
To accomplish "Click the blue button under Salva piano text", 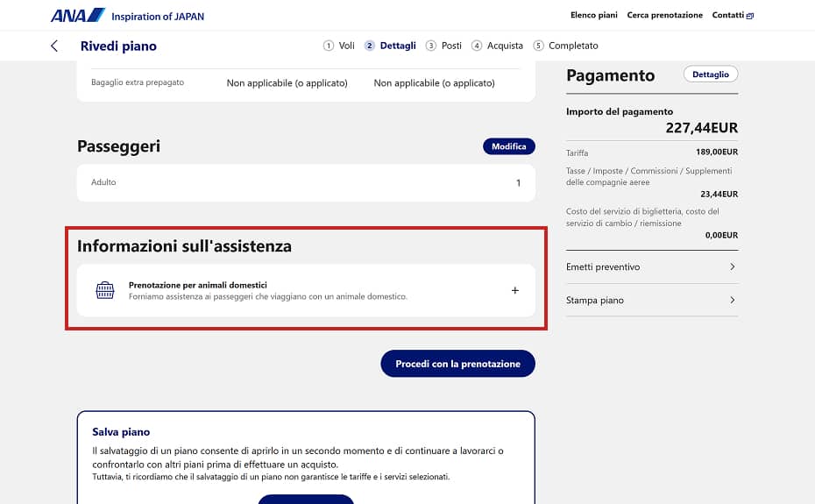I will [x=306, y=499].
